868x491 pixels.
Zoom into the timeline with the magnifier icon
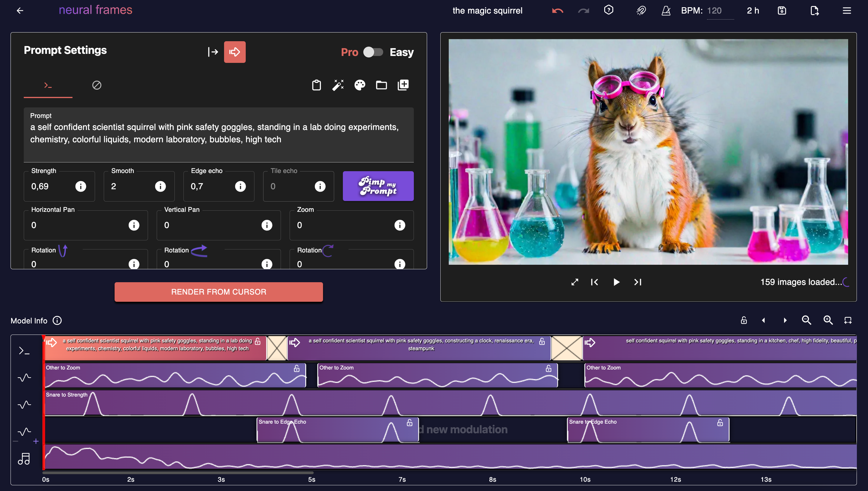click(x=828, y=320)
